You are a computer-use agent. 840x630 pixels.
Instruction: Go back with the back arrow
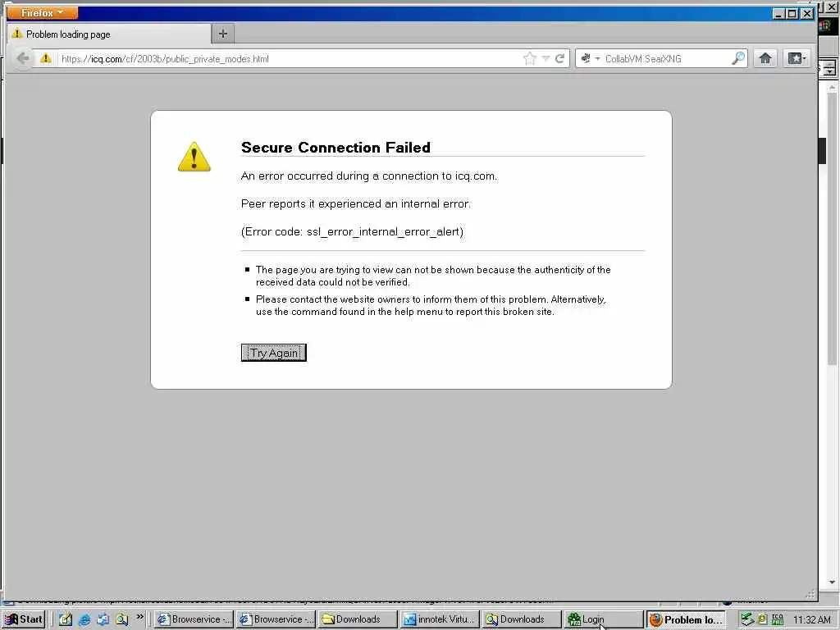point(22,58)
